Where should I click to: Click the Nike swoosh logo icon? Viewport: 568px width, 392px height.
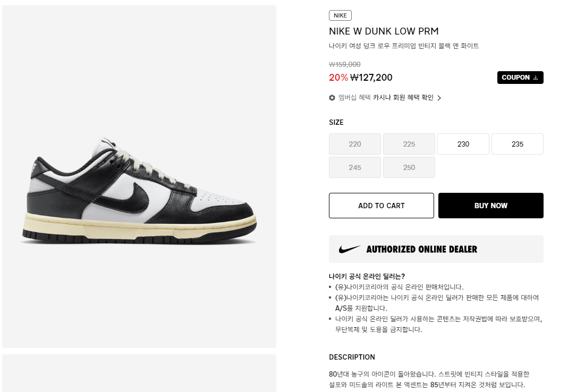(350, 249)
